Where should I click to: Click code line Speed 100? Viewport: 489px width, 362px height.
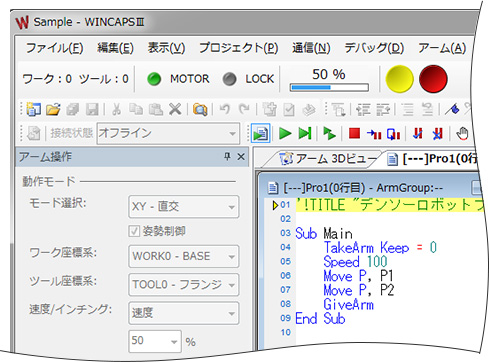click(355, 262)
